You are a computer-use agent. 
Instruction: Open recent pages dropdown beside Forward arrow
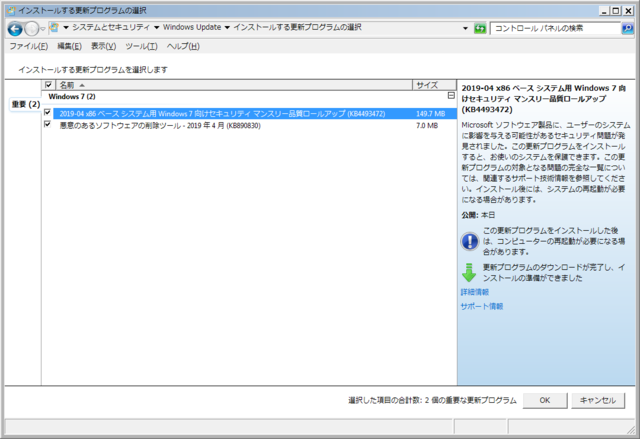click(x=43, y=29)
